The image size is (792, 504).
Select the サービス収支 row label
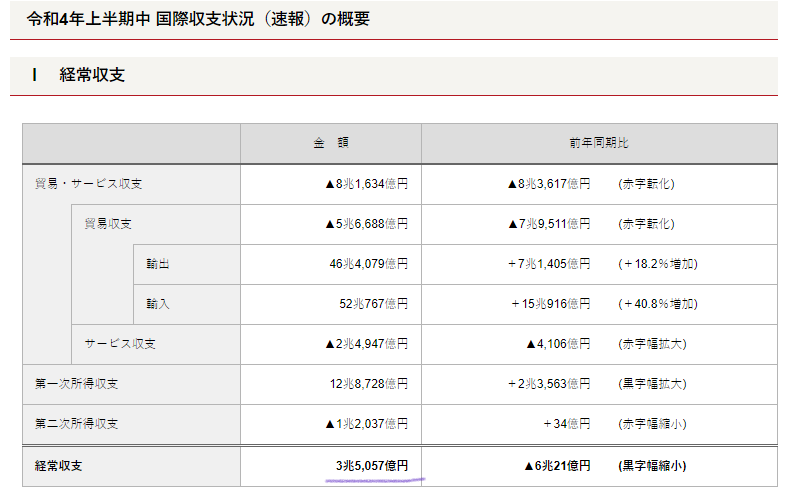pyautogui.click(x=120, y=344)
